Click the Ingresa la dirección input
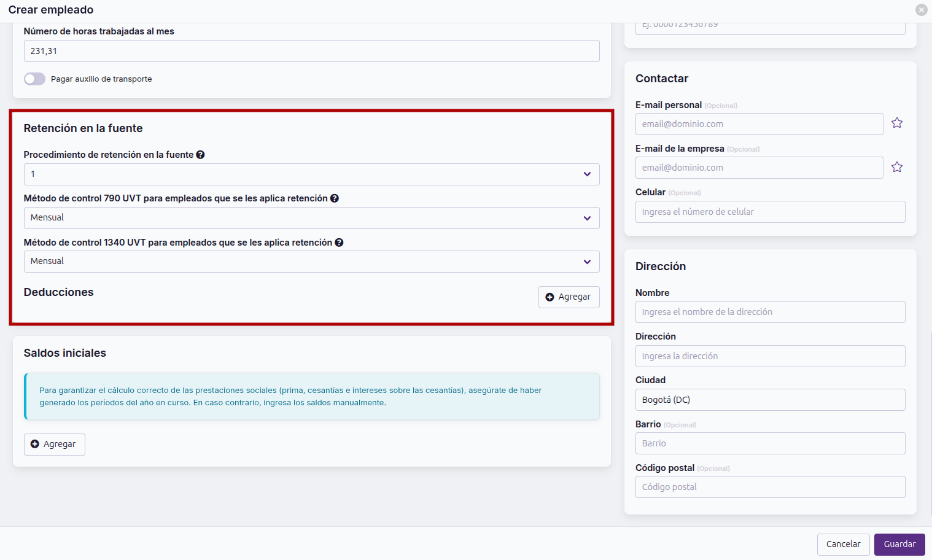This screenshot has width=932, height=560. coord(770,356)
